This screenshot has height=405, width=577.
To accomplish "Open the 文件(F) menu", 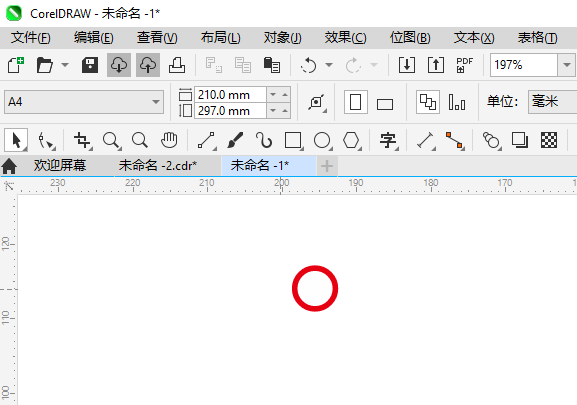I will pyautogui.click(x=31, y=38).
